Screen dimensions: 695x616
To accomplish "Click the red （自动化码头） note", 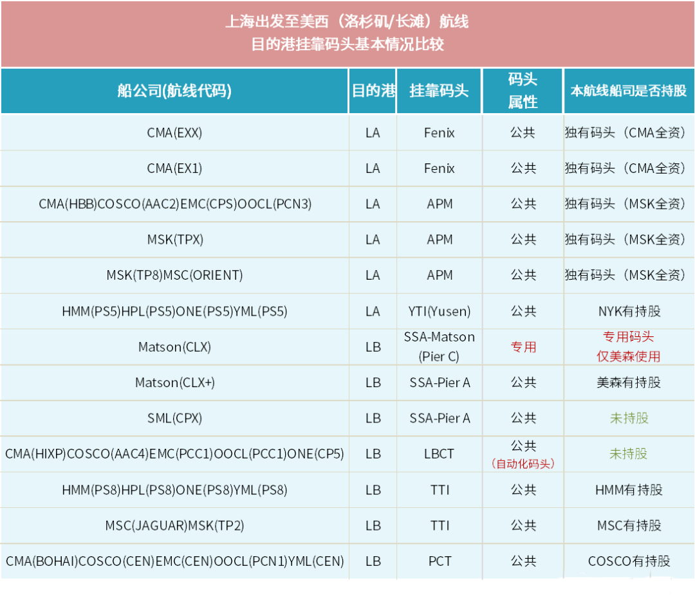I will [x=523, y=464].
